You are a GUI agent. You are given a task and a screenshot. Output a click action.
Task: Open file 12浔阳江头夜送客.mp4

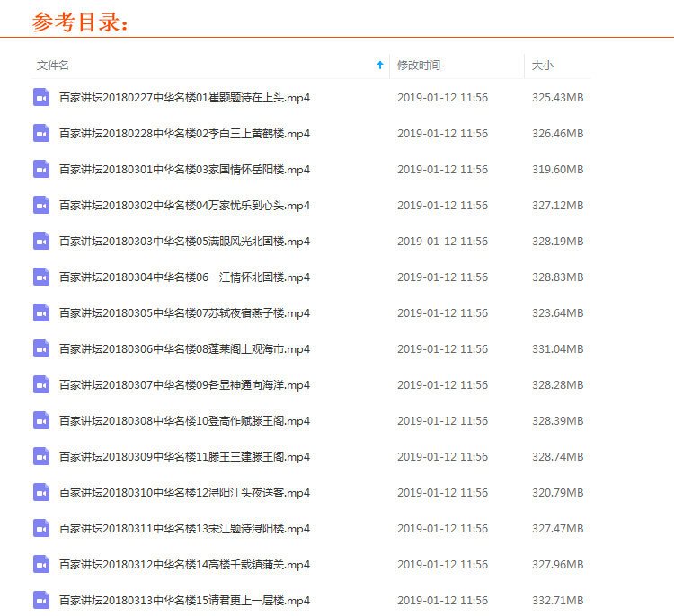pos(184,492)
